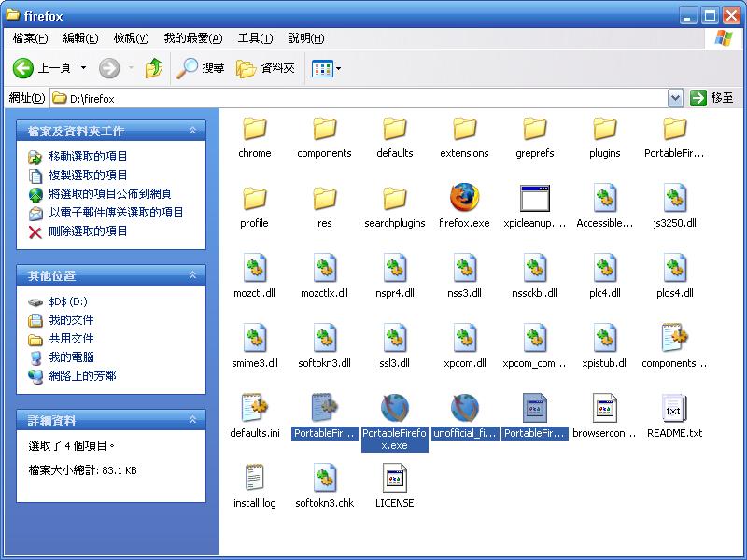
Task: Collapse the 詳細資料 panel
Action: (192, 420)
